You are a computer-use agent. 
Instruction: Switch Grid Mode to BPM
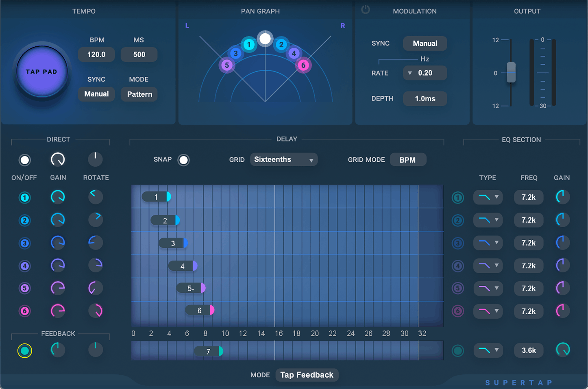pos(408,159)
